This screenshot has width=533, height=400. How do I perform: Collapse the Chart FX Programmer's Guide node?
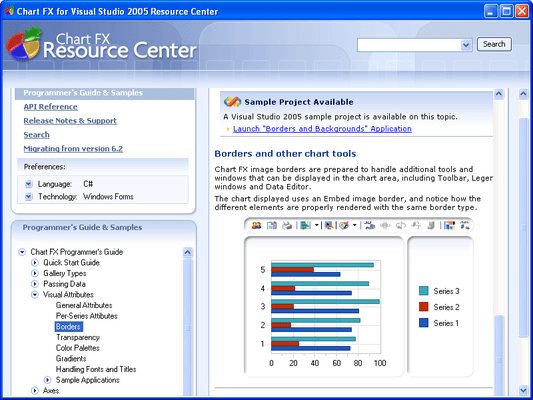point(22,252)
